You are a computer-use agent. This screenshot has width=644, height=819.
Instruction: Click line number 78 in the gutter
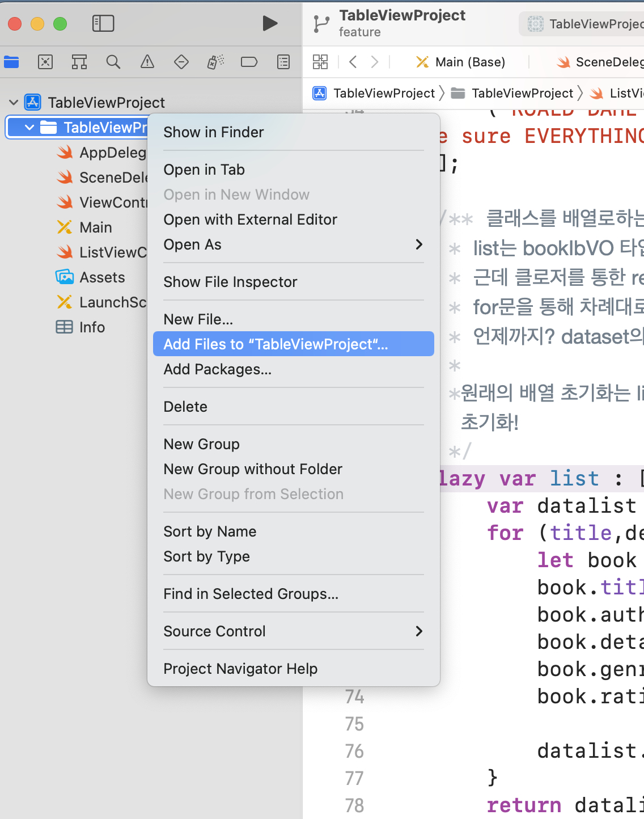tap(354, 805)
